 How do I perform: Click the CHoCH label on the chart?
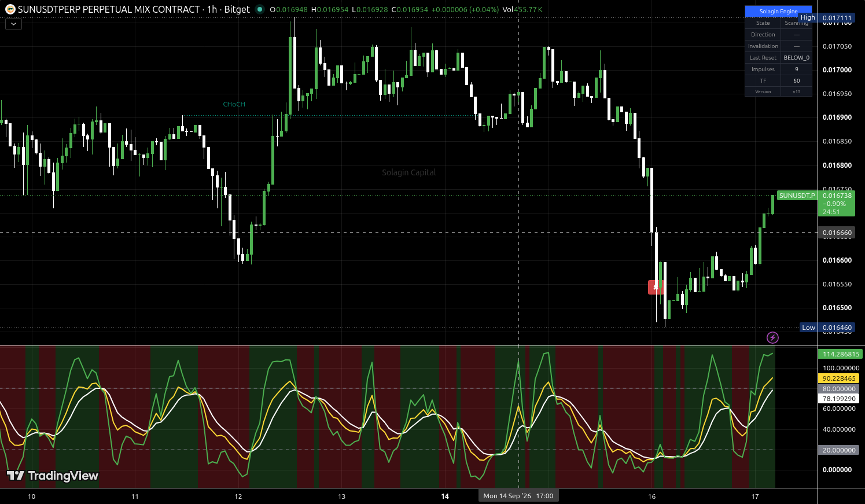click(234, 104)
